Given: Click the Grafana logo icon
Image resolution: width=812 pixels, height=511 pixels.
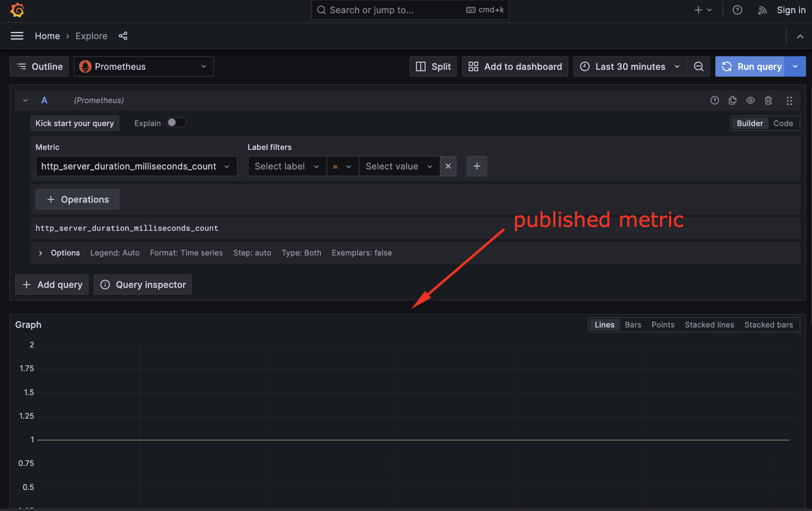Looking at the screenshot, I should coord(17,10).
